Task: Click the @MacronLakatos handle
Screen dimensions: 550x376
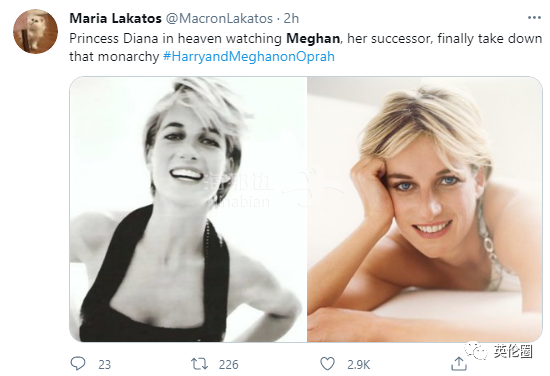Action: [x=219, y=18]
